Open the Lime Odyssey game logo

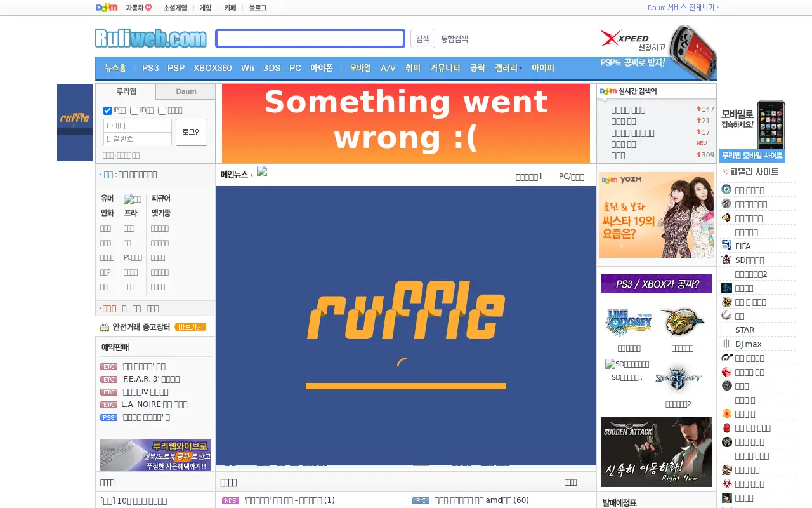coord(629,323)
